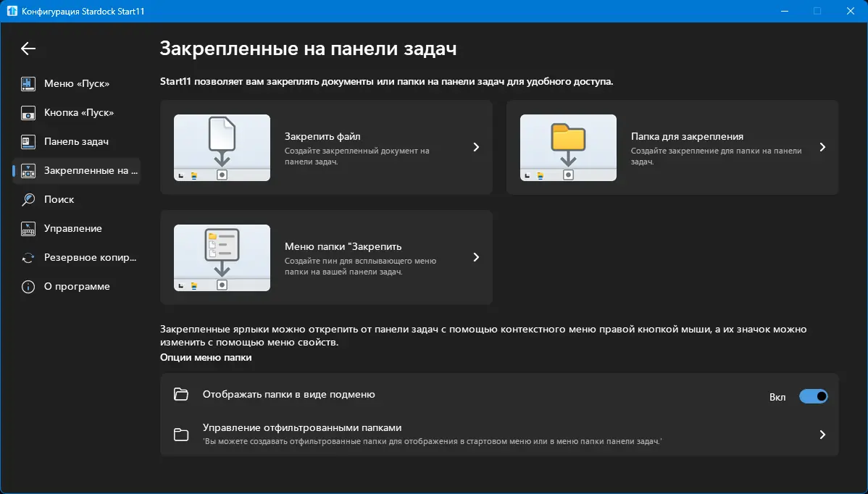Open Меню папки "Закрепить card title
This screenshot has height=494, width=868.
(x=343, y=247)
